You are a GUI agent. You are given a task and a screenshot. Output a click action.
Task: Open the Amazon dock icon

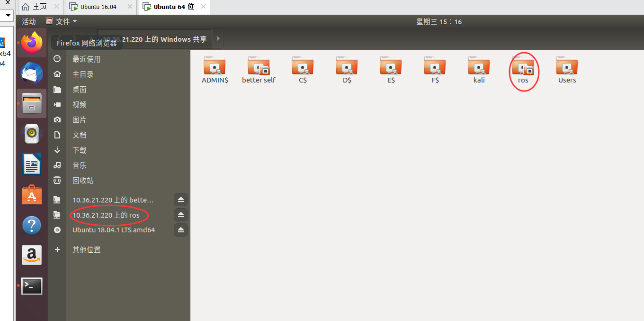pyautogui.click(x=32, y=255)
